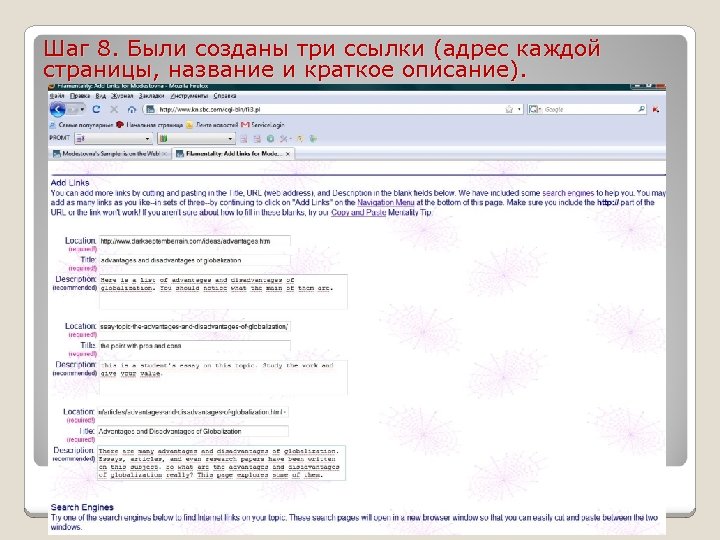The width and height of the screenshot is (720, 540).
Task: Click the bookmark star in address bar
Action: pyautogui.click(x=509, y=109)
